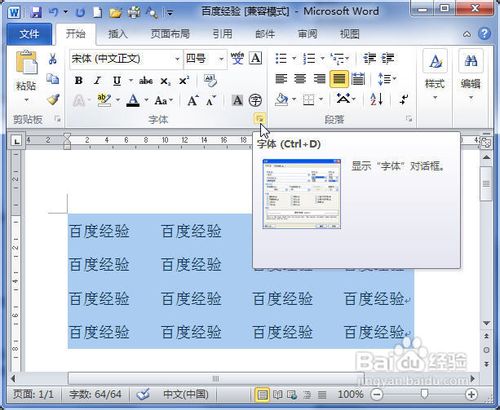
Task: Expand the bullets list arrow
Action: 294,58
